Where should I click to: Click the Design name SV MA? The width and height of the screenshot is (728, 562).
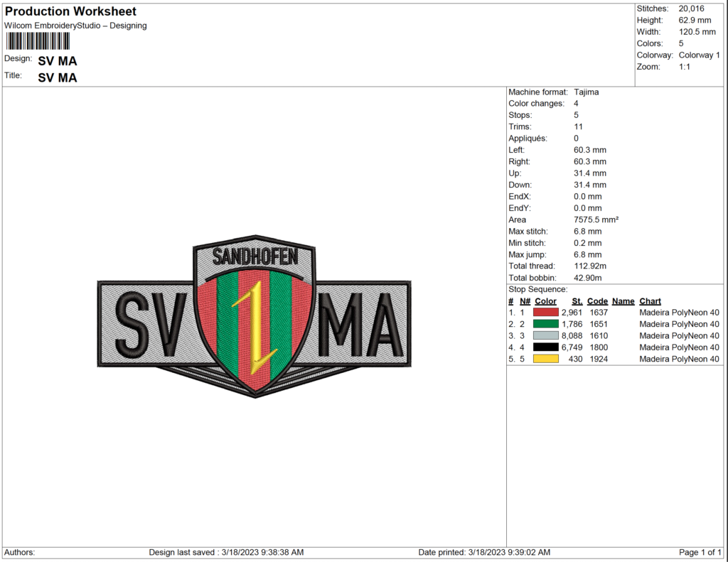(x=58, y=61)
